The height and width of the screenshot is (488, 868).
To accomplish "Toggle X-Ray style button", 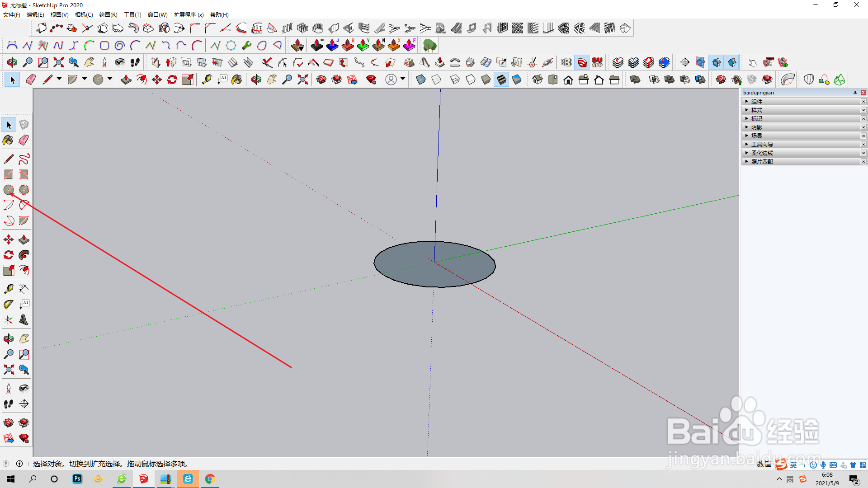I will [x=421, y=80].
